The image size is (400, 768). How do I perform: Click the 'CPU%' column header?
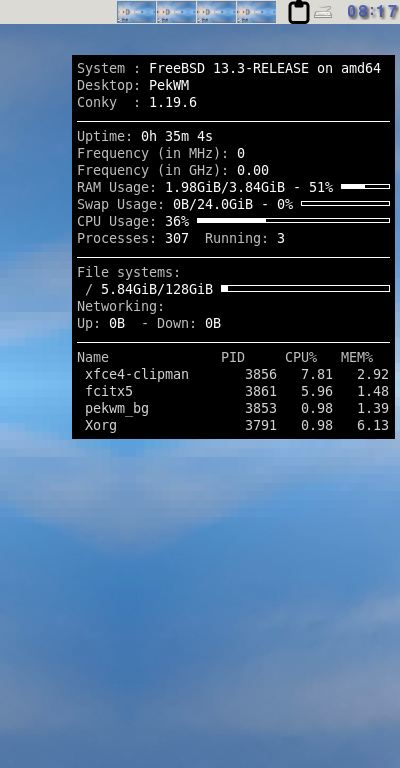[301, 358]
